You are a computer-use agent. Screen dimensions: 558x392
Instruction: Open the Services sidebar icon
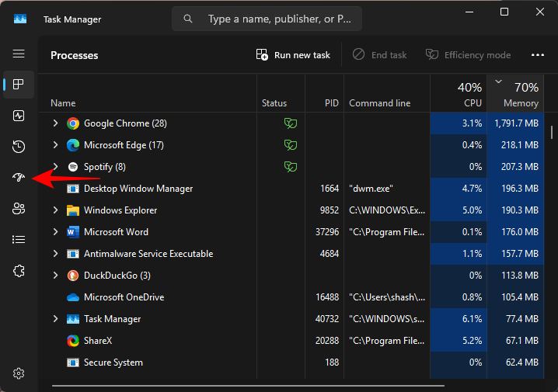(x=19, y=271)
